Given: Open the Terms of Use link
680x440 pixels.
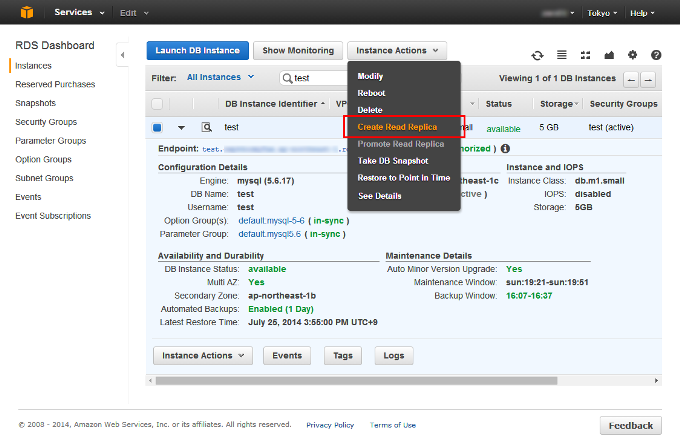Looking at the screenshot, I should tap(393, 425).
